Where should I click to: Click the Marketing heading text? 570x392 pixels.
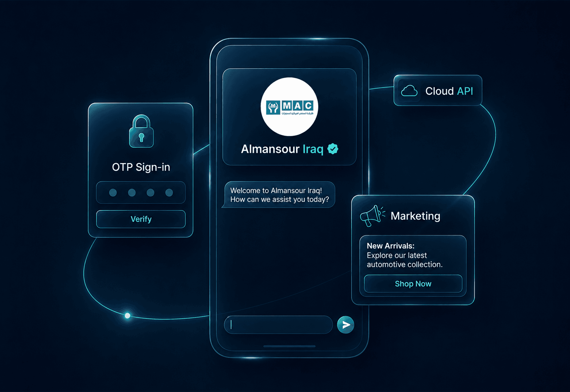415,216
